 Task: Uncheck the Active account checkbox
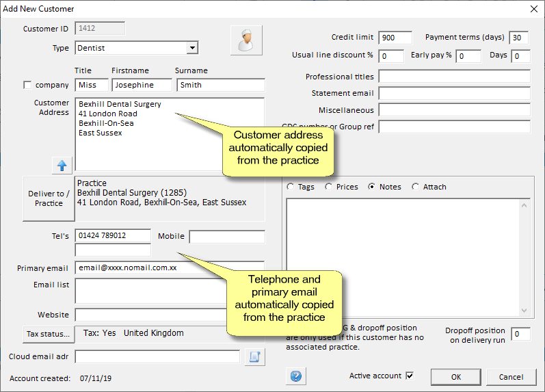[x=410, y=376]
